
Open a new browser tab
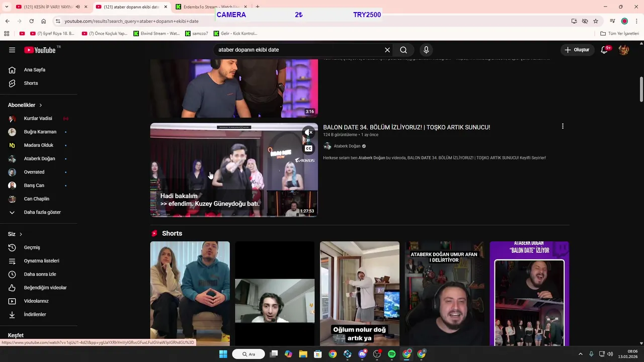(258, 7)
